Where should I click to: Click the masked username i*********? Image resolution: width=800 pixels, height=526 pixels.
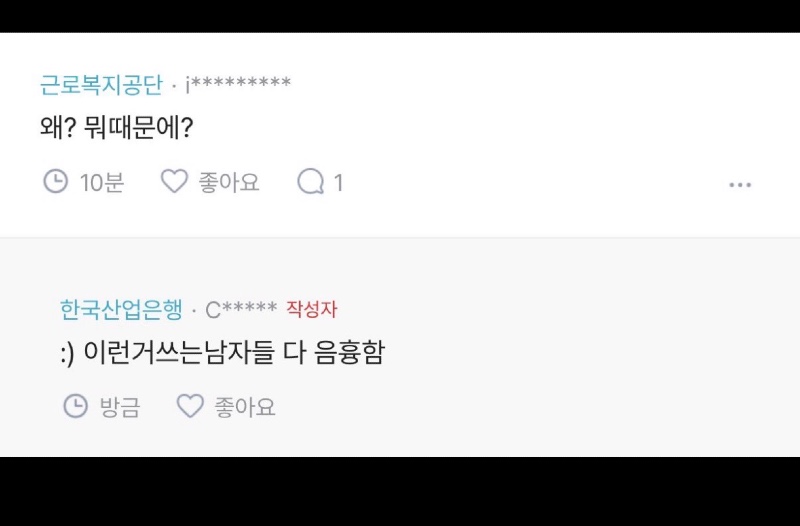pyautogui.click(x=238, y=85)
